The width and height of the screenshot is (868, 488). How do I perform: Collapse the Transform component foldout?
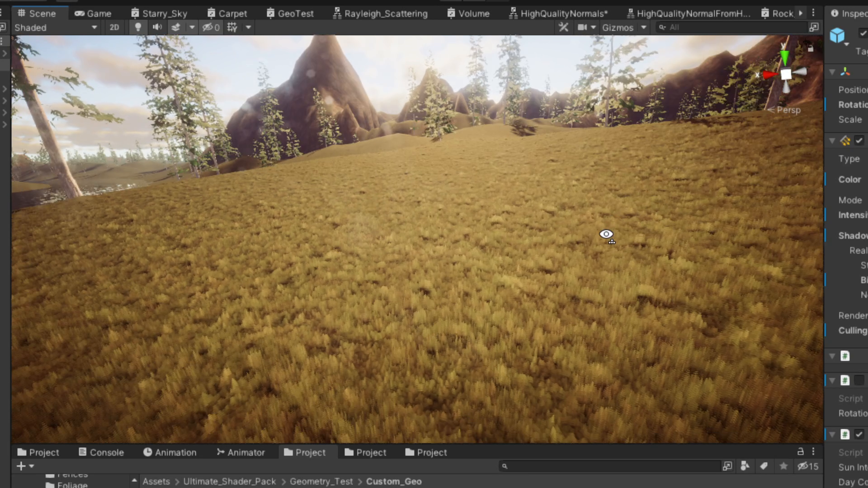pyautogui.click(x=832, y=72)
